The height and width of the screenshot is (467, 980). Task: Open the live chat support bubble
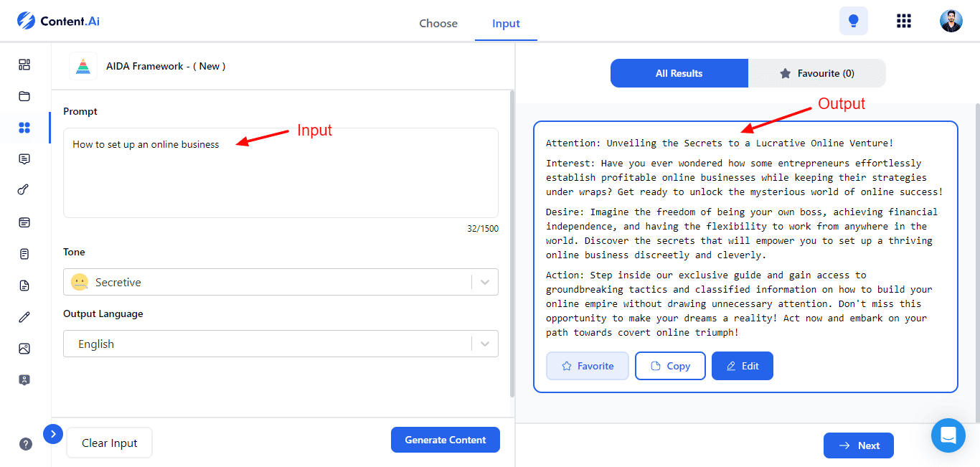(x=948, y=435)
